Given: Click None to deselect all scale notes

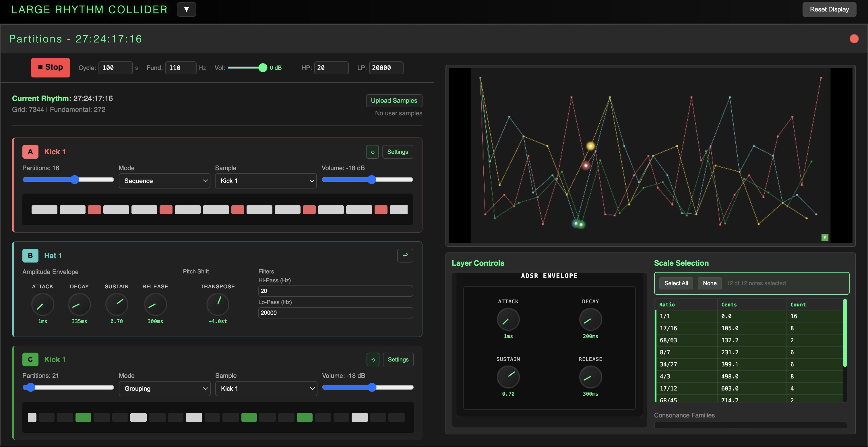Looking at the screenshot, I should coord(709,283).
